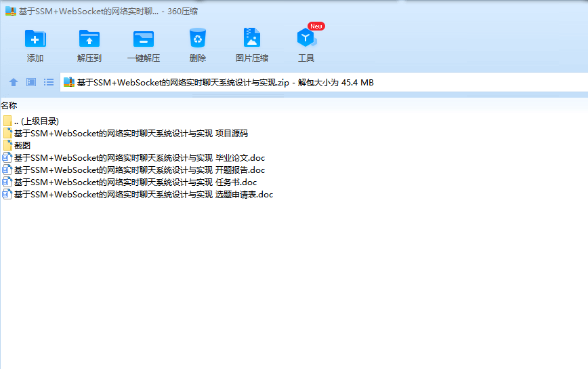Click the folder icon of 上级目录
Viewport: 588px width, 369px height.
(7, 121)
